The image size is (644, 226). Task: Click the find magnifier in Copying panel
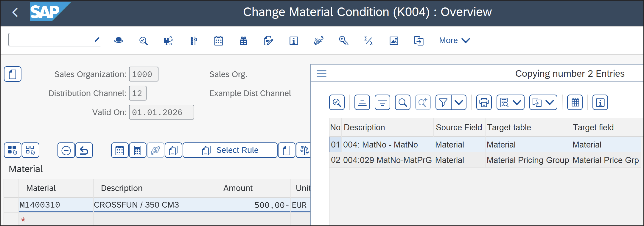(403, 103)
